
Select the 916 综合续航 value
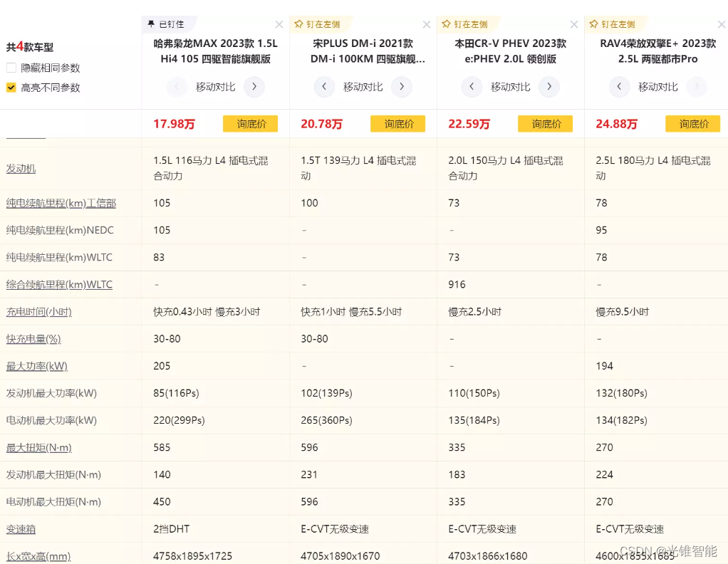(457, 285)
